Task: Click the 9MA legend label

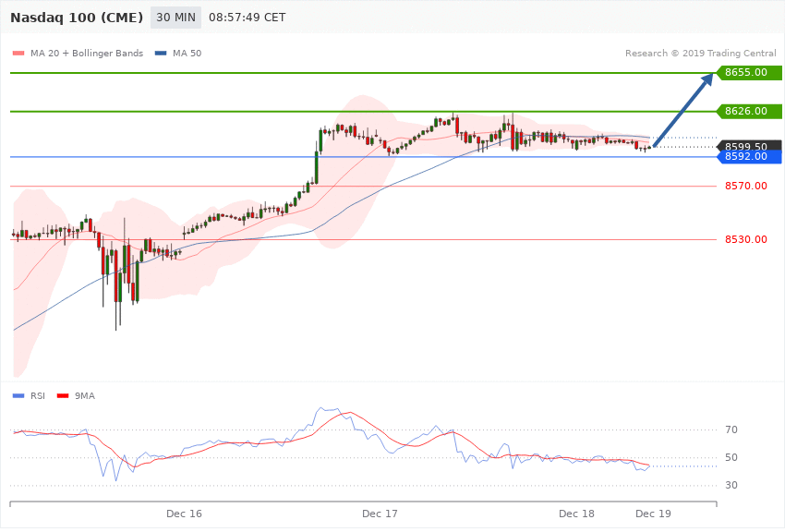Action: click(x=85, y=396)
